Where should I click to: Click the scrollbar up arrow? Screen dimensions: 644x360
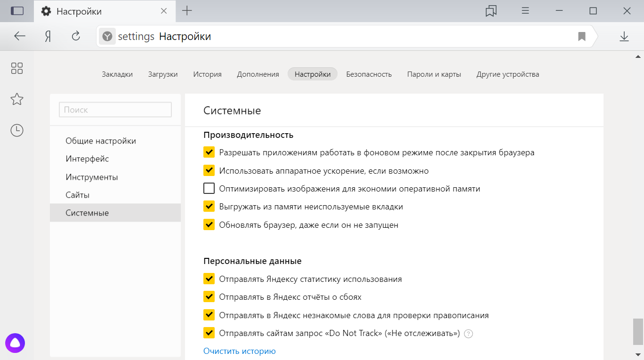638,56
